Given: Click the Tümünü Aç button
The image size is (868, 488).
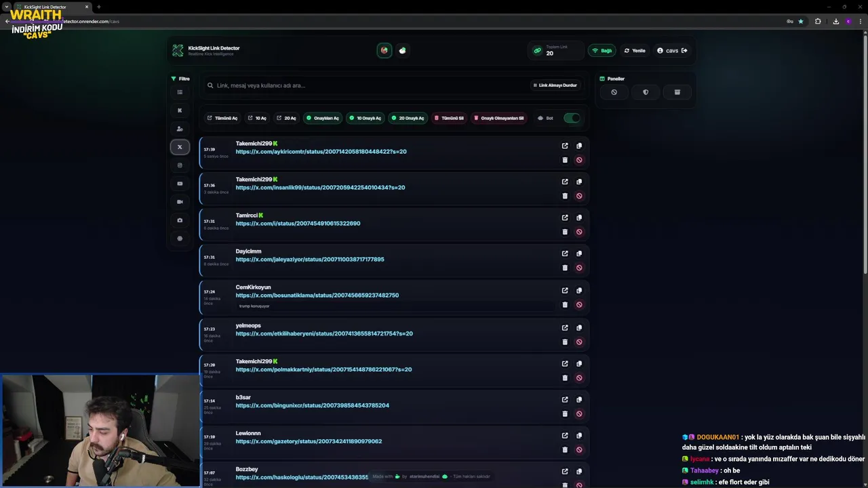Looking at the screenshot, I should click(222, 118).
